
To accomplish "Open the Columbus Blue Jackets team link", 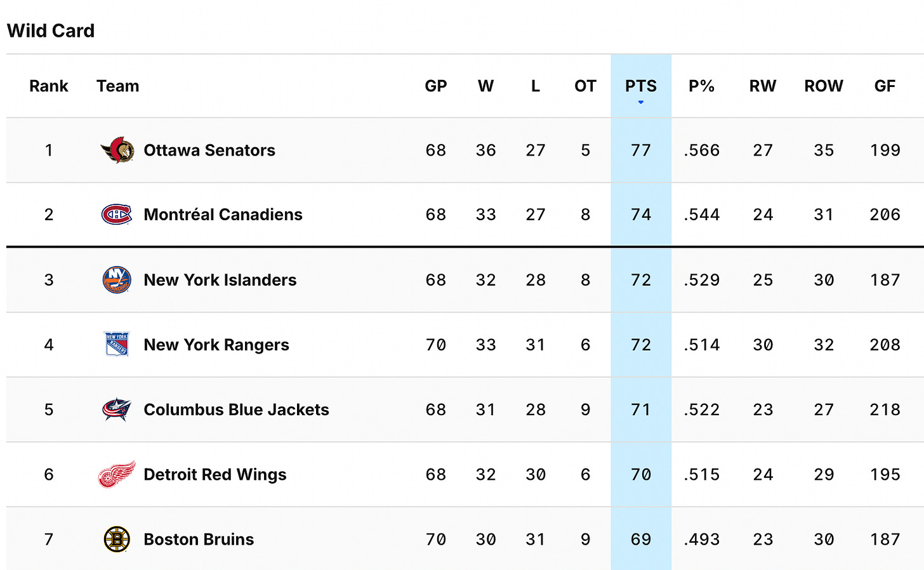I will tap(236, 409).
